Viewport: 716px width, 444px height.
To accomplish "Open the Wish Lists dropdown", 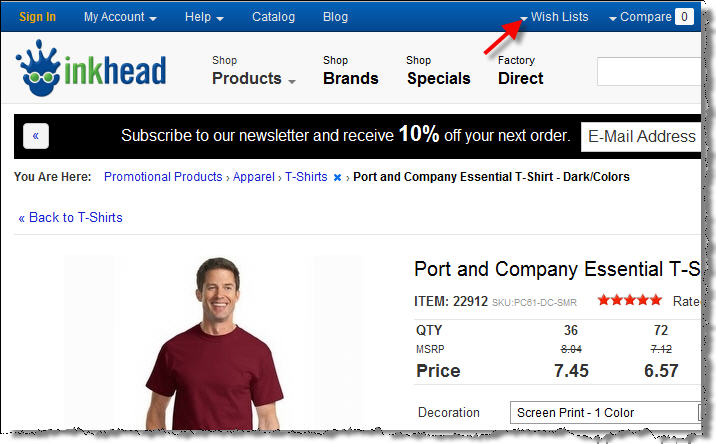I will pyautogui.click(x=554, y=17).
